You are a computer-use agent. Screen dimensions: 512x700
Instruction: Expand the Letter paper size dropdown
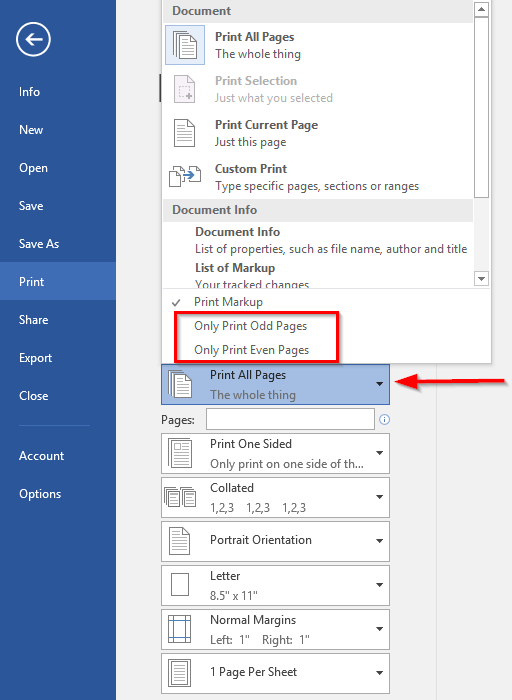click(x=275, y=585)
